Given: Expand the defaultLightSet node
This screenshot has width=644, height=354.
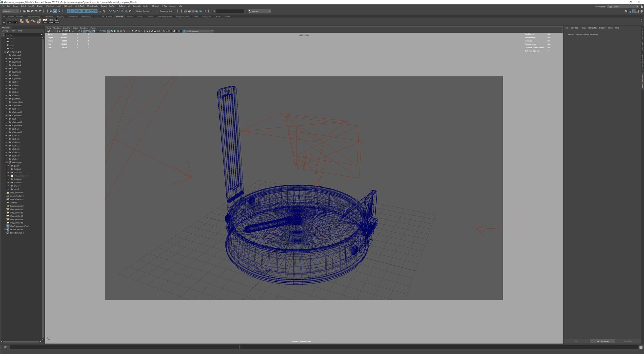Looking at the screenshot, I should point(5,229).
